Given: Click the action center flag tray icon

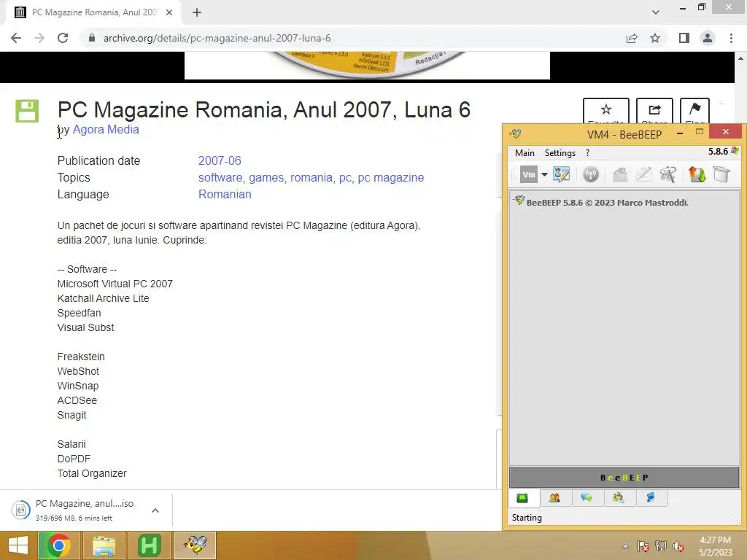Looking at the screenshot, I should (x=643, y=546).
